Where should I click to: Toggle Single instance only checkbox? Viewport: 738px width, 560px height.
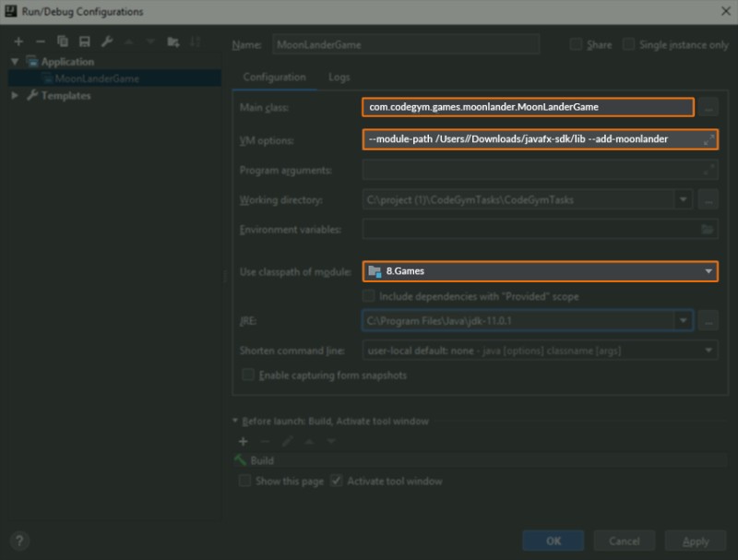point(629,44)
